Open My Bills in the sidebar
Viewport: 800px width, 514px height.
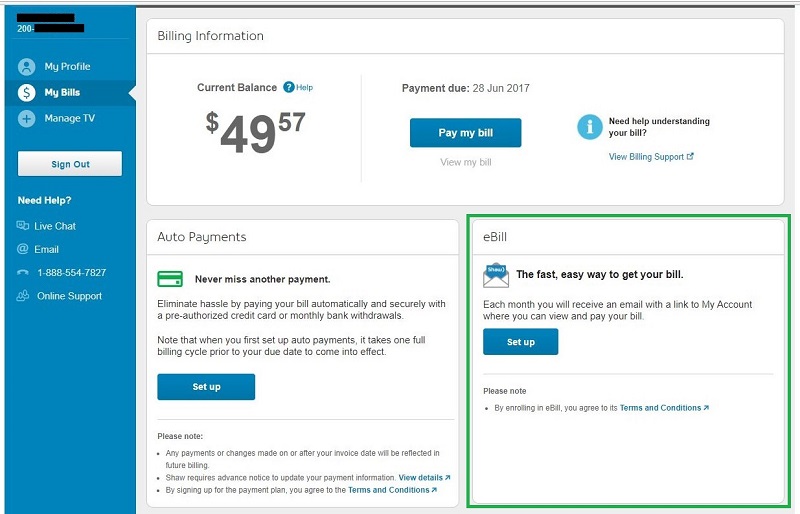62,93
